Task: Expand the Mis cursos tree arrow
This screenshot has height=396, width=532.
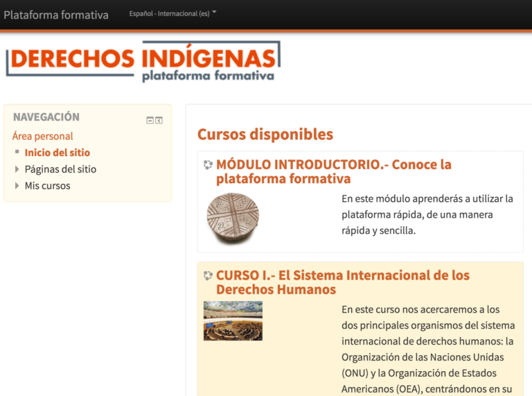Action: point(17,186)
